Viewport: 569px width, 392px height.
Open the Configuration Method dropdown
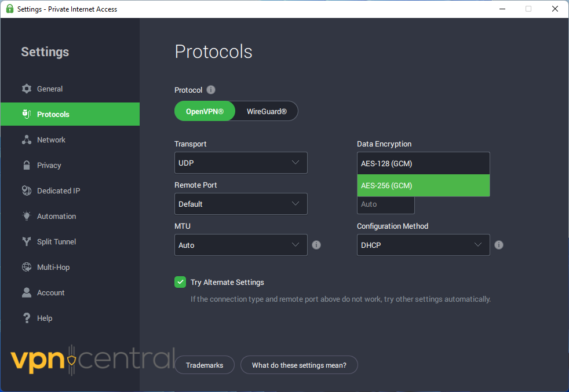[x=423, y=245]
